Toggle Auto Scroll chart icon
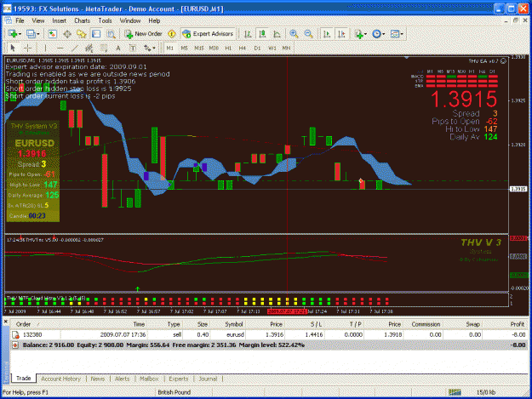This screenshot has width=532, height=399. tap(327, 34)
